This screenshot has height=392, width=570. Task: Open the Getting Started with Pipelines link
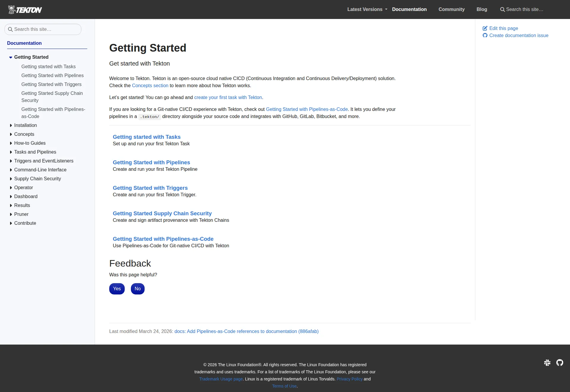151,162
